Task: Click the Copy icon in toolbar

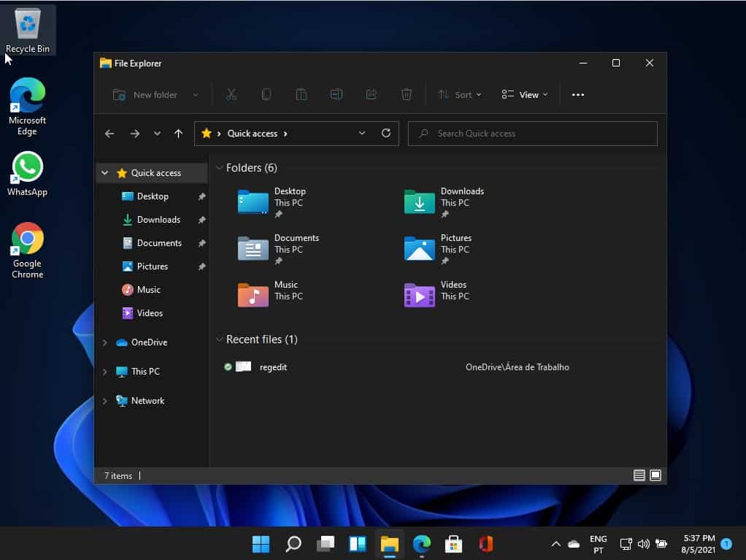Action: click(x=266, y=95)
